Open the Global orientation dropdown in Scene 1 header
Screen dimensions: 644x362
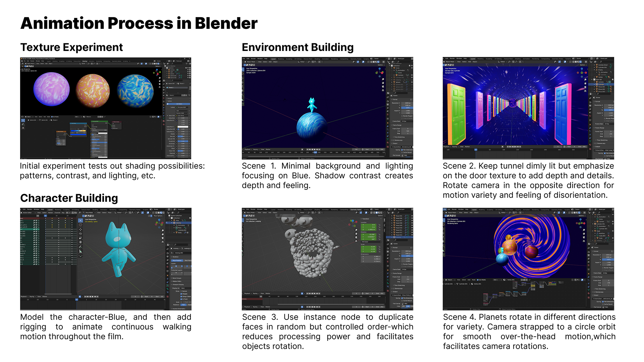click(x=302, y=62)
